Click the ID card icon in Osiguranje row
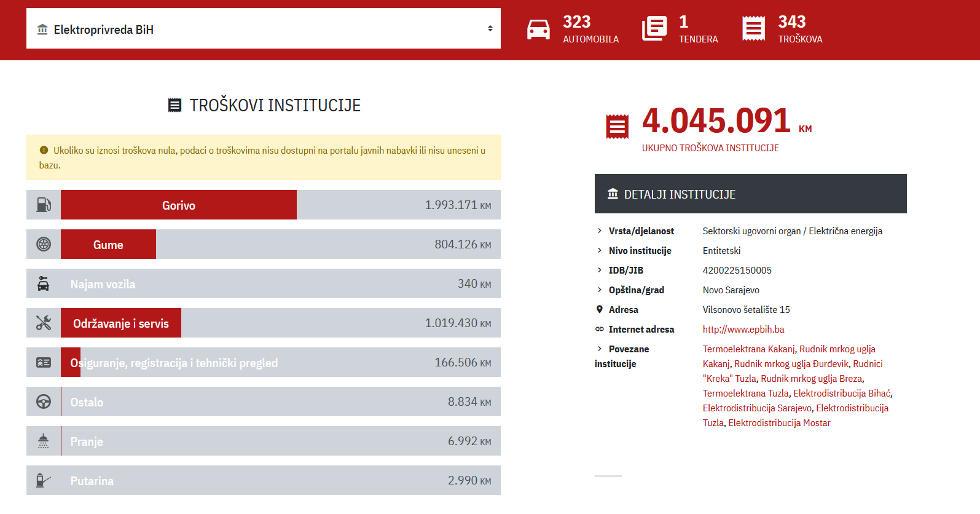Image resolution: width=980 pixels, height=514 pixels. 44,362
